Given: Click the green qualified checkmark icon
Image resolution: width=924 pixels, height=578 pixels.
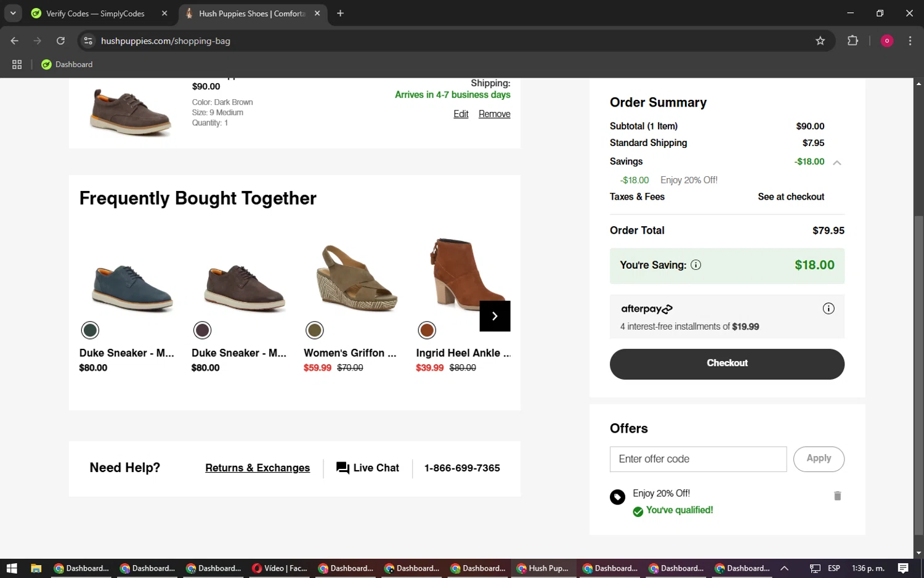Looking at the screenshot, I should tap(638, 511).
